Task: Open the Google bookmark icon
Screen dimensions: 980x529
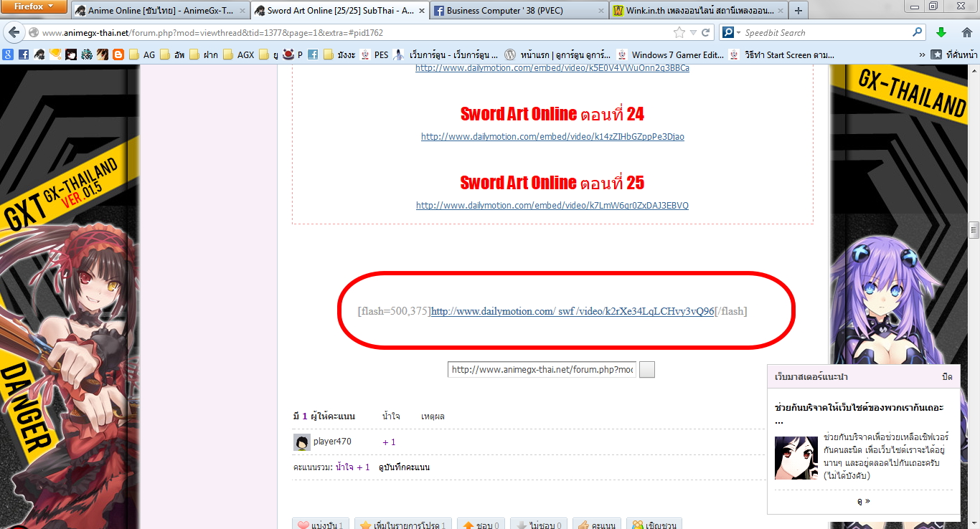Action: pyautogui.click(x=8, y=54)
